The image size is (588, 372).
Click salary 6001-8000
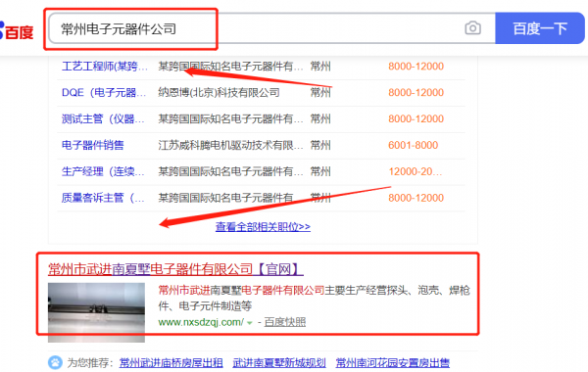point(413,145)
